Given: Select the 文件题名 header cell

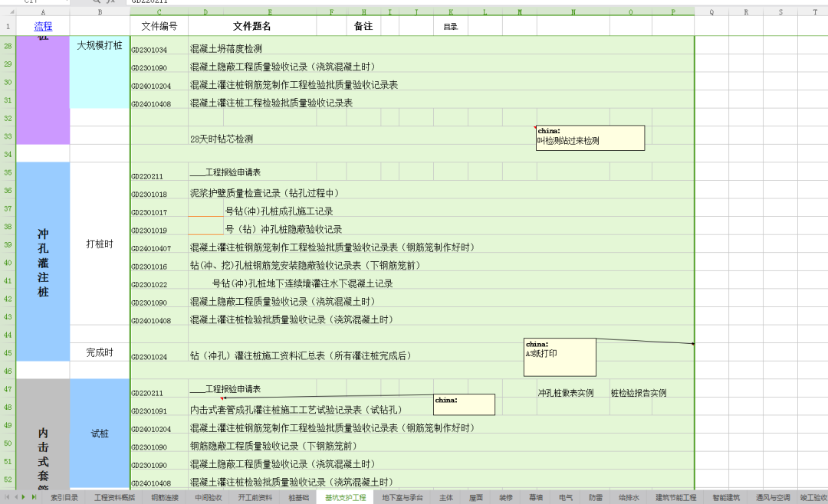Looking at the screenshot, I should pos(252,26).
